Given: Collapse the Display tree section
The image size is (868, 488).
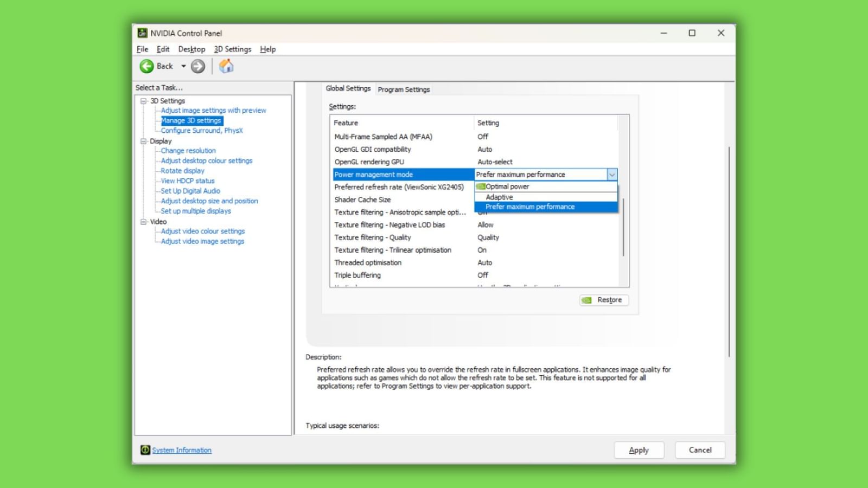Looking at the screenshot, I should coord(143,141).
